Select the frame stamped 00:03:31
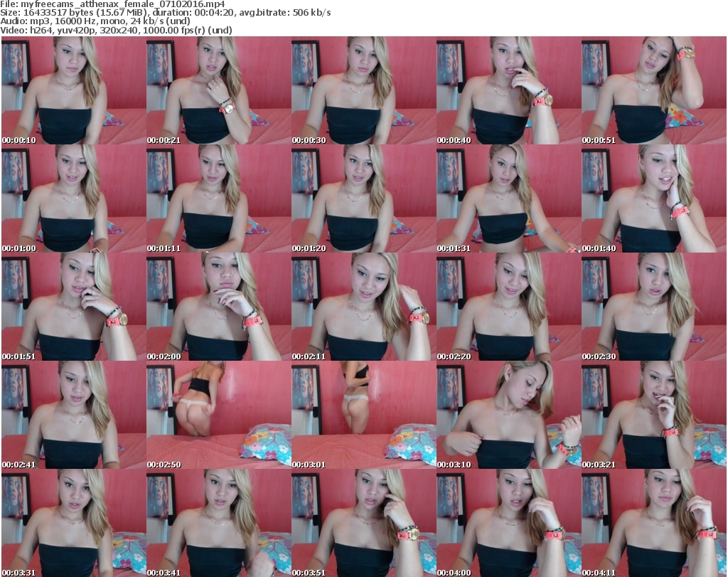 click(x=74, y=523)
